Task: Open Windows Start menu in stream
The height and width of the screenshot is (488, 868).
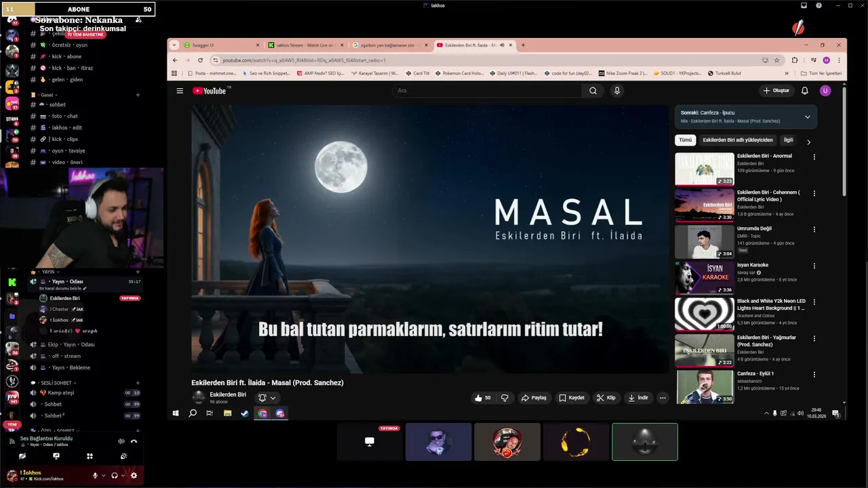Action: click(x=176, y=413)
